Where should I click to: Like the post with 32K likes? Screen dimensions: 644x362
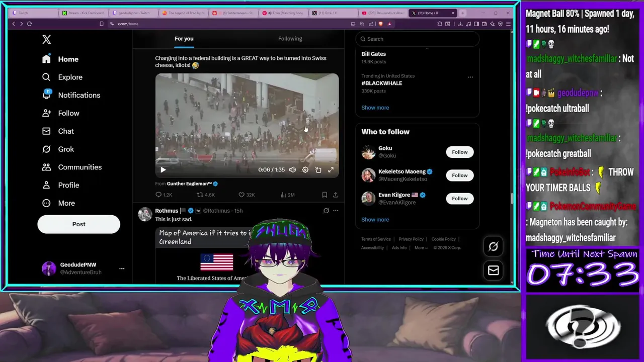click(x=247, y=195)
